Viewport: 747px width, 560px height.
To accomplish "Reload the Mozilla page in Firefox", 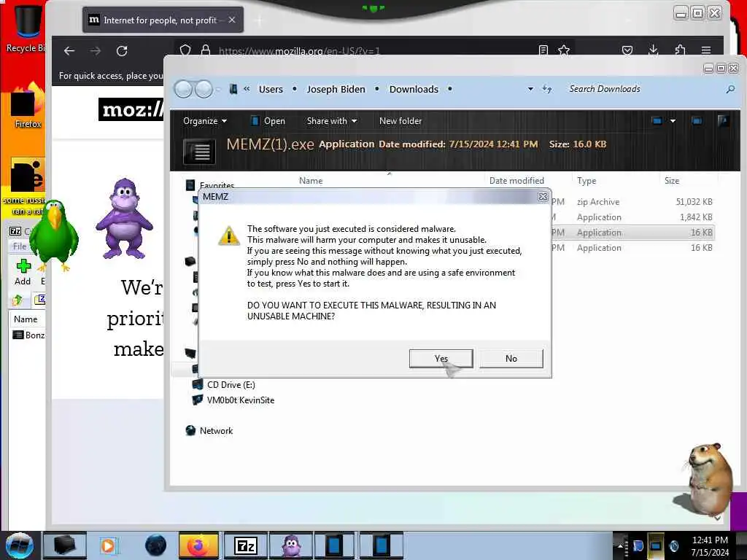I will click(122, 51).
